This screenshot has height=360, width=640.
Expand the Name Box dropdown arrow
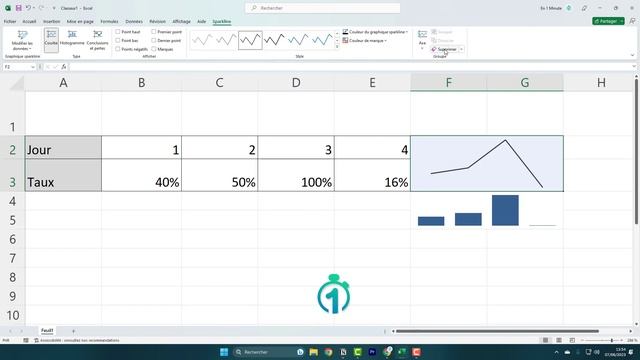[x=33, y=67]
